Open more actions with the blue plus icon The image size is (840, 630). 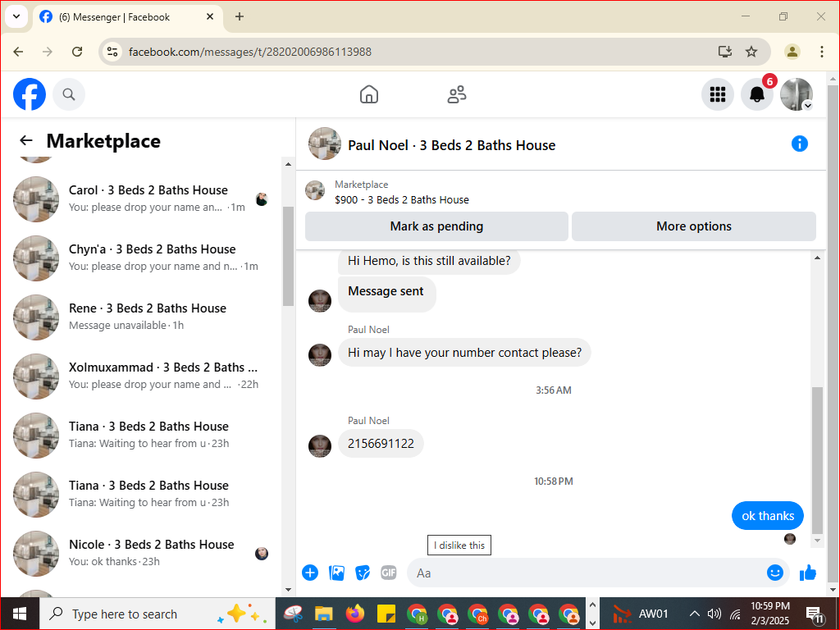click(309, 573)
